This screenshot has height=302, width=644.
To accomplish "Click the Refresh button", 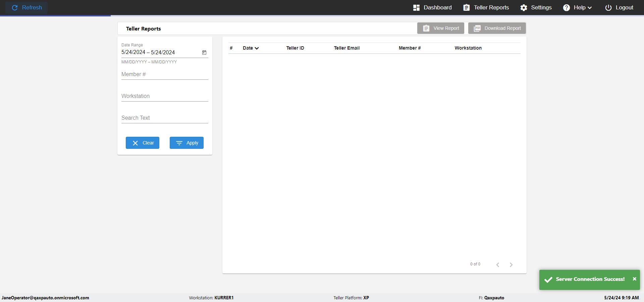I will 26,7.
